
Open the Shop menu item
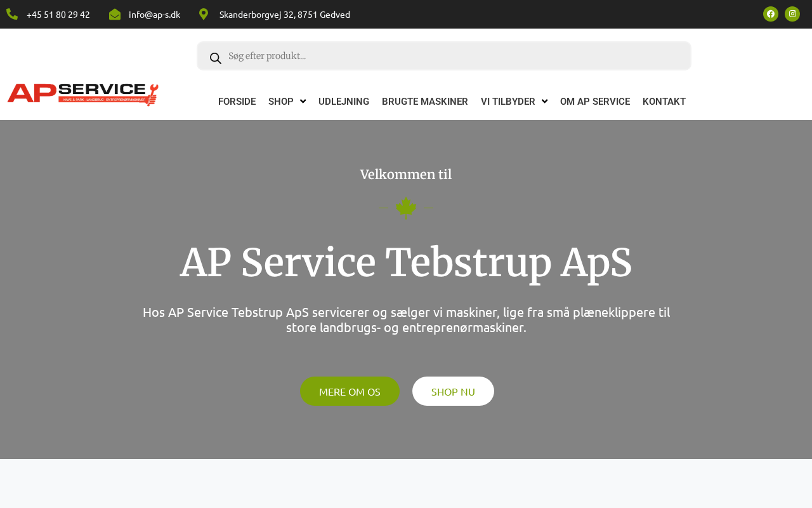[x=281, y=102]
